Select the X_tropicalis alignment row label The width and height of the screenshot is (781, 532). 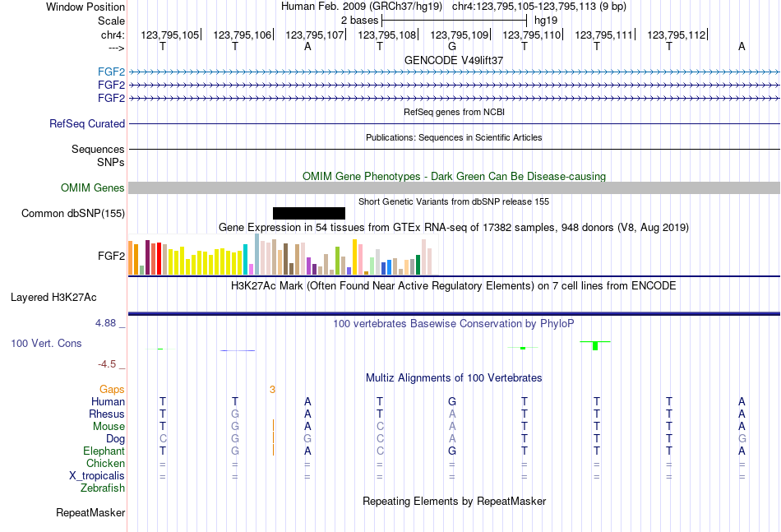coord(97,476)
